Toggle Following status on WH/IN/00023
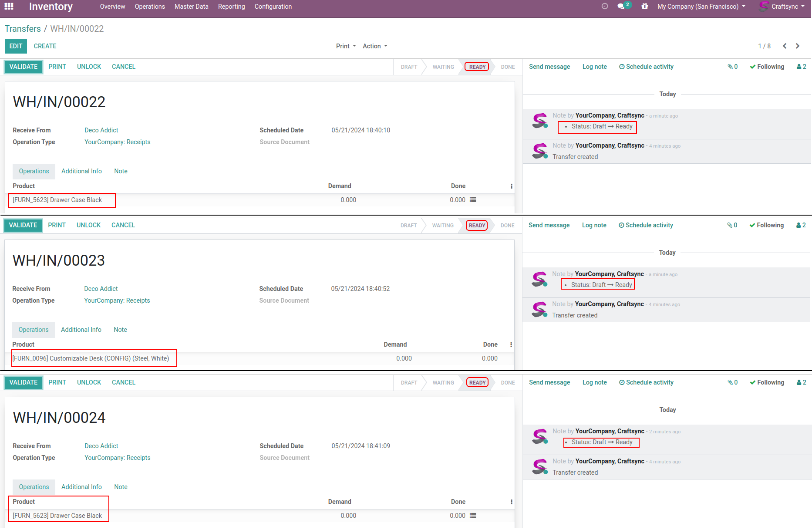Viewport: 812px width, 530px height. tap(766, 225)
